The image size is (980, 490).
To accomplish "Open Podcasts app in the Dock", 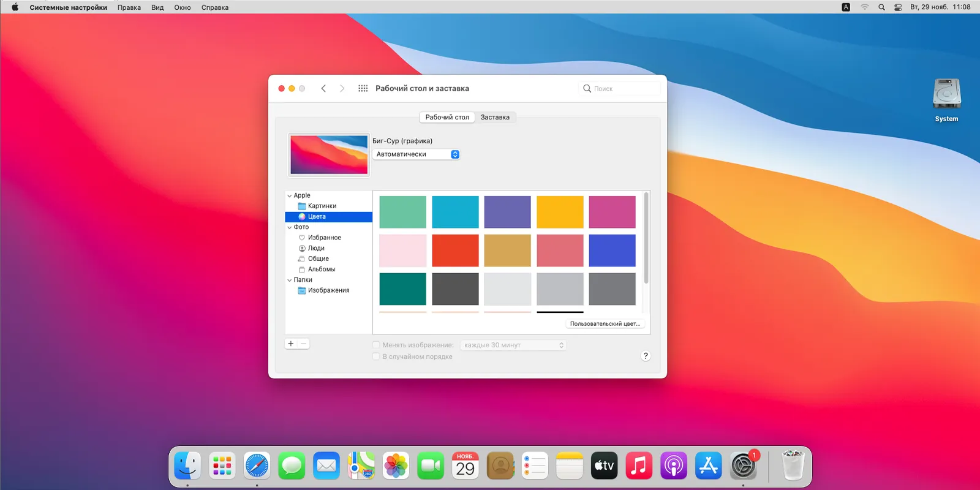I will tap(674, 467).
